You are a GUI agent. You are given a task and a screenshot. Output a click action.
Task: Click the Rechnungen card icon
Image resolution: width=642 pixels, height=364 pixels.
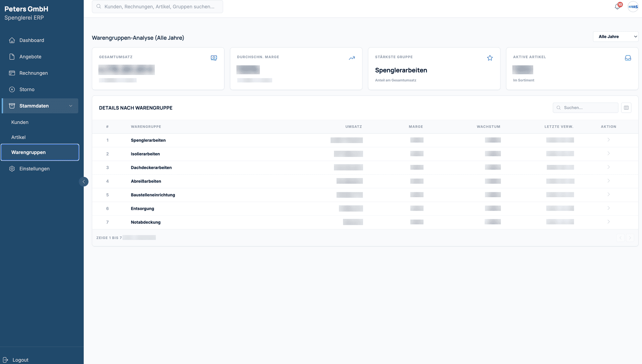coord(12,73)
